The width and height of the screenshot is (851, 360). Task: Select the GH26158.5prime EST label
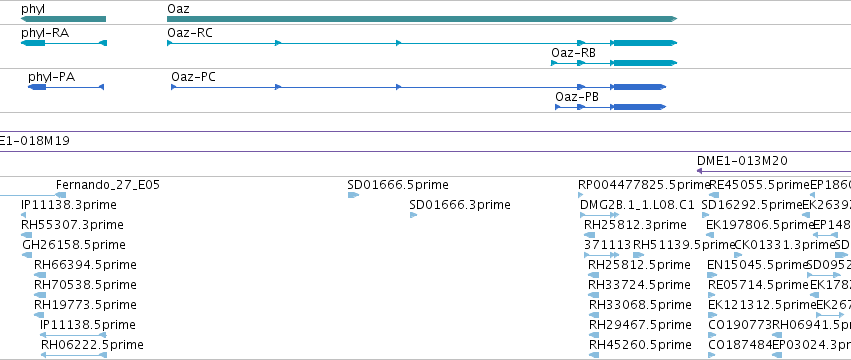[74, 245]
